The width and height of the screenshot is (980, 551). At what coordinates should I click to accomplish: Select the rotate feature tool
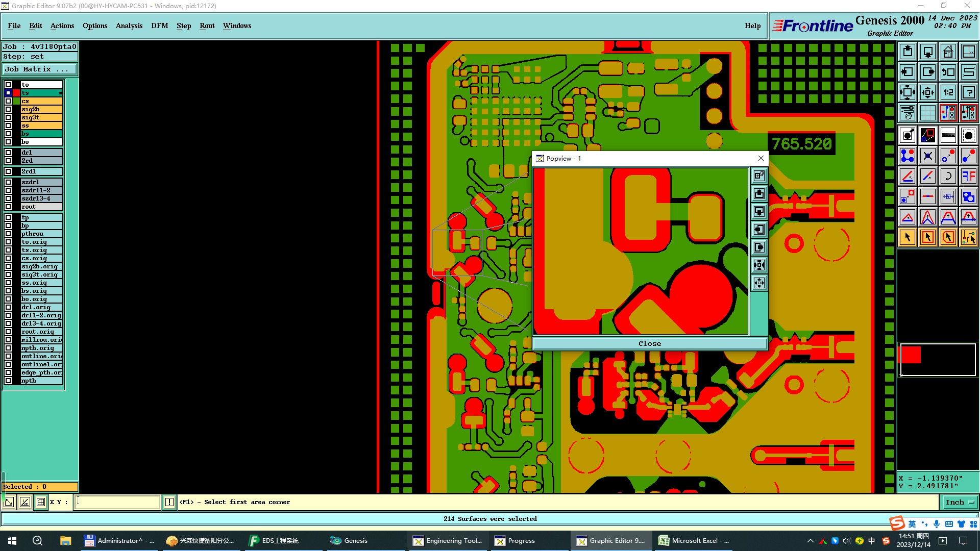click(948, 176)
